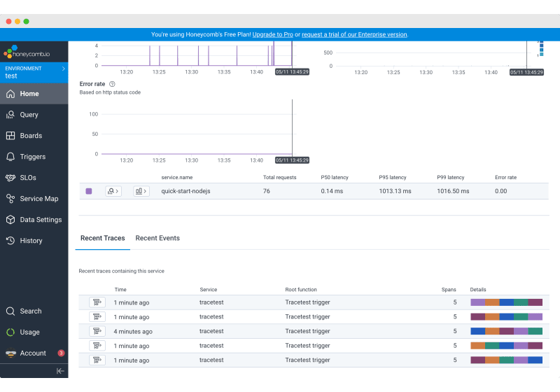560x392 pixels.
Task: Click the Upgrade to Pro link
Action: (x=272, y=34)
